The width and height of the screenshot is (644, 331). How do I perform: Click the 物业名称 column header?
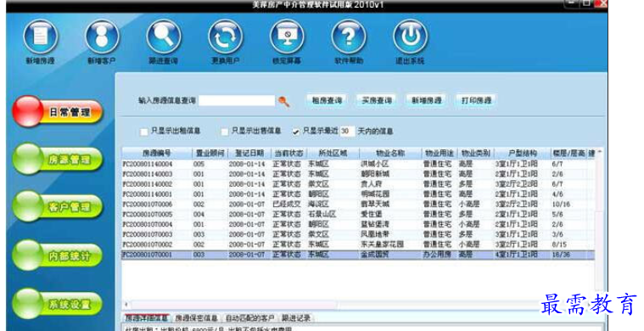[390, 153]
